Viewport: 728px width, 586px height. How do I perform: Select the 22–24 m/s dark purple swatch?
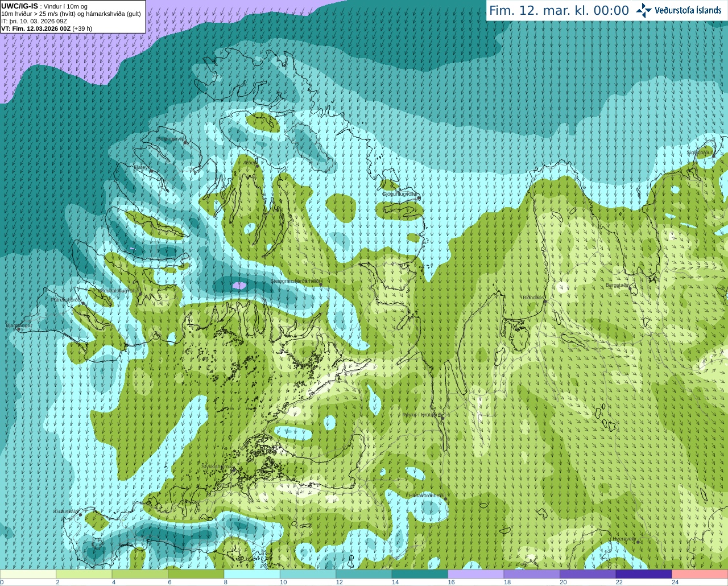click(644, 574)
